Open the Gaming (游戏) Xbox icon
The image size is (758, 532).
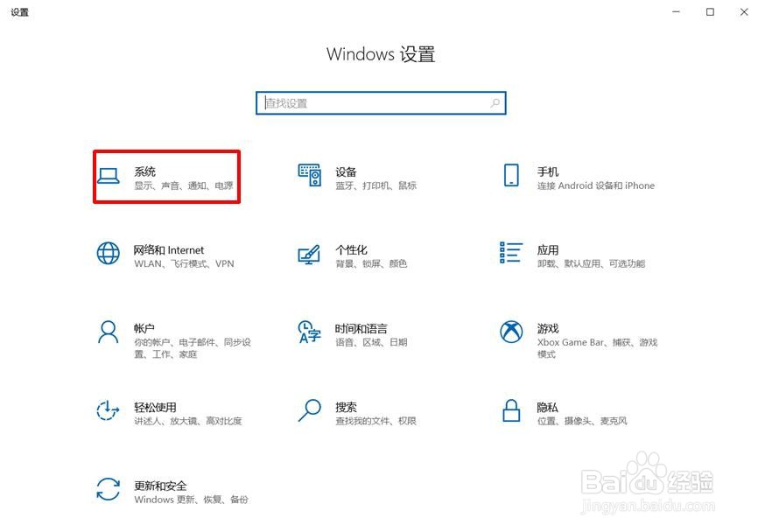click(511, 332)
